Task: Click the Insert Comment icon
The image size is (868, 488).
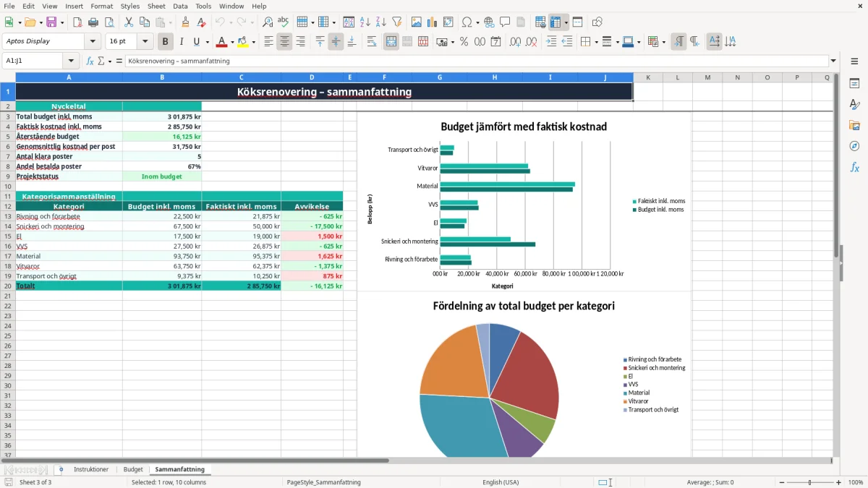Action: click(x=505, y=22)
